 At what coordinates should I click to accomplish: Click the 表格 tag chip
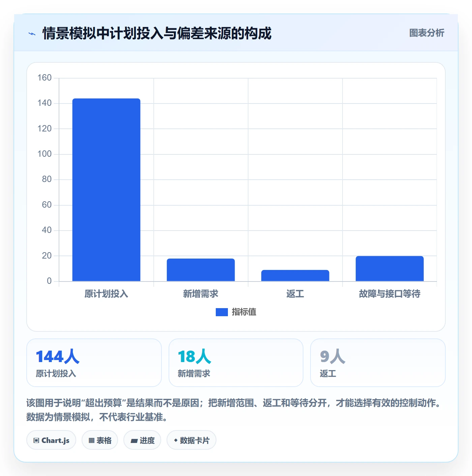100,440
